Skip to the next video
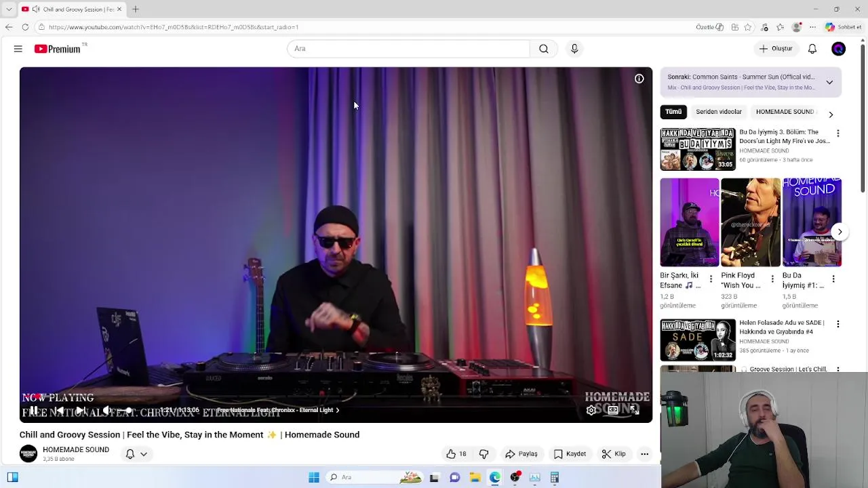The height and width of the screenshot is (488, 868). pos(81,410)
